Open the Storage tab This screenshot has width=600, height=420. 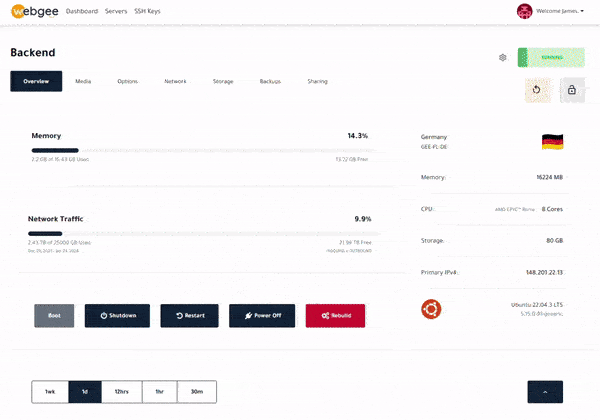click(223, 81)
